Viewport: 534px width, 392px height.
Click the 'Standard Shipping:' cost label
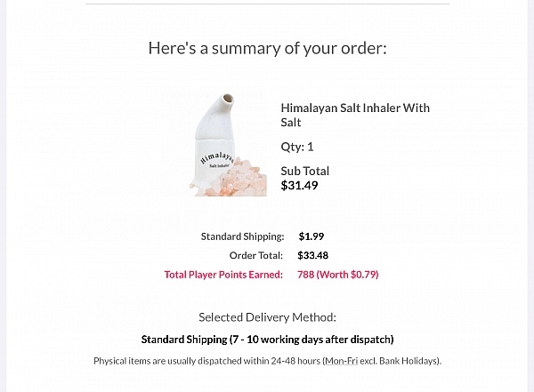242,236
